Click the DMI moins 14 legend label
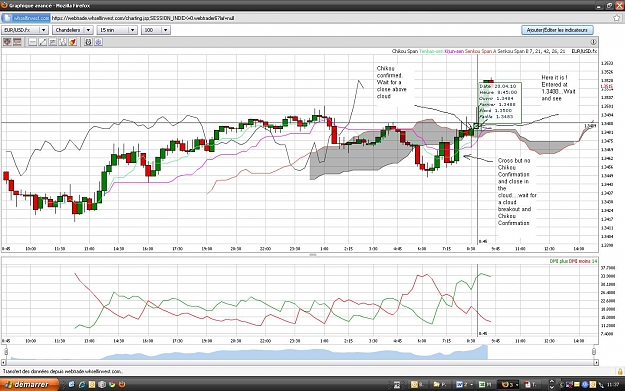 click(583, 261)
